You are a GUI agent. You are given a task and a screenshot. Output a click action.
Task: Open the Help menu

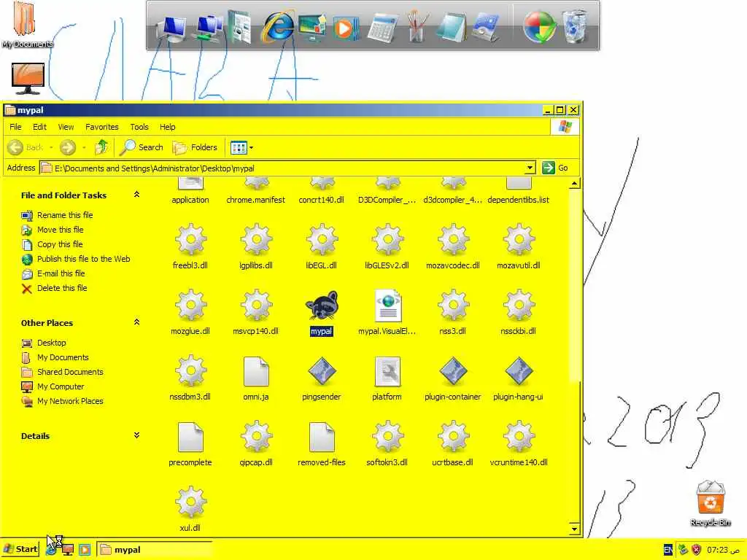pos(167,127)
